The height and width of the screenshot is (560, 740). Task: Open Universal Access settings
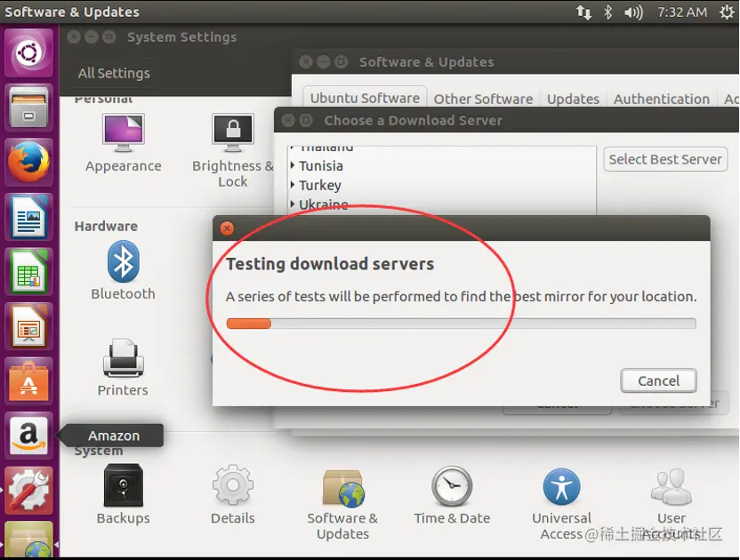561,503
